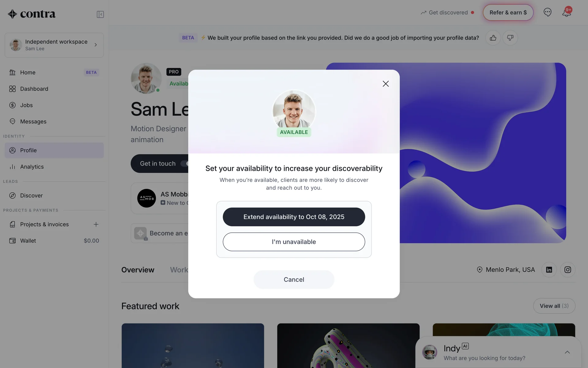Screen dimensions: 588x368
Task: Select the I'm unavailable option
Action: [x=294, y=242]
